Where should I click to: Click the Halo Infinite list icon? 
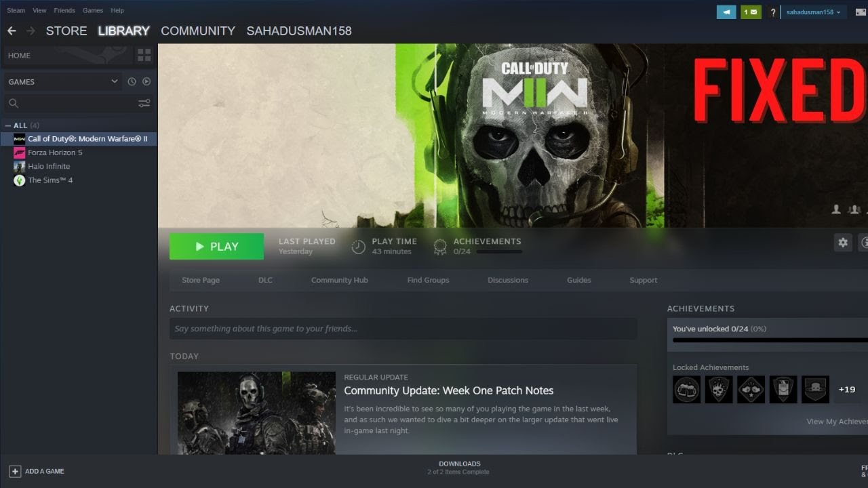tap(20, 166)
